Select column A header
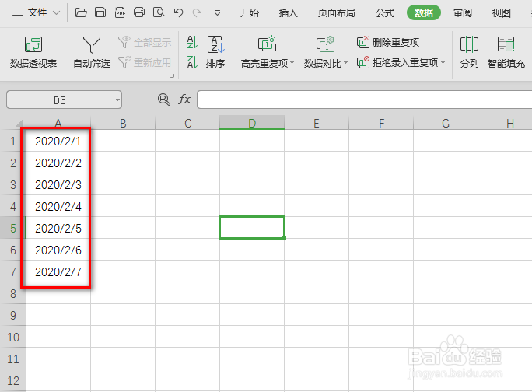The image size is (532, 392). click(x=58, y=123)
